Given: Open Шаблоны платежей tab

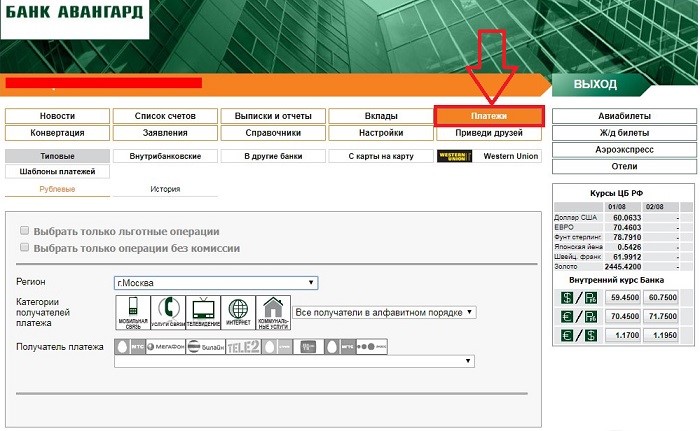Looking at the screenshot, I should [x=57, y=172].
